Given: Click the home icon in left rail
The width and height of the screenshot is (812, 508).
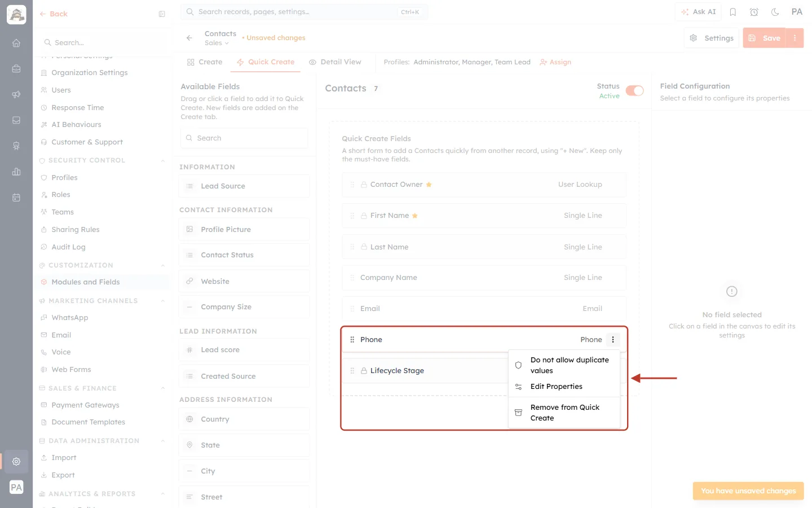Looking at the screenshot, I should [x=16, y=43].
